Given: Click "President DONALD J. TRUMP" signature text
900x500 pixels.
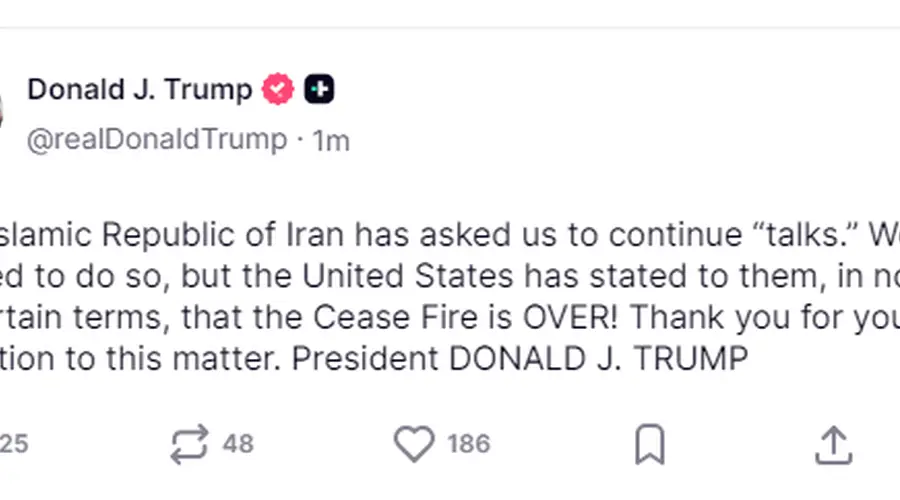Looking at the screenshot, I should coord(520,359).
